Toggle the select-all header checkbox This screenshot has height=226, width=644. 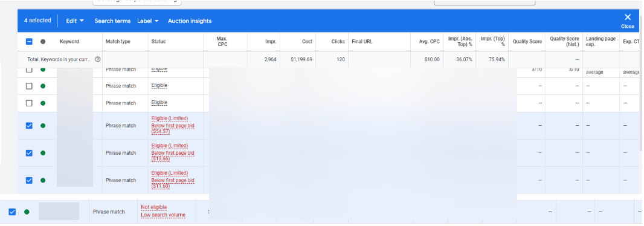pyautogui.click(x=29, y=42)
